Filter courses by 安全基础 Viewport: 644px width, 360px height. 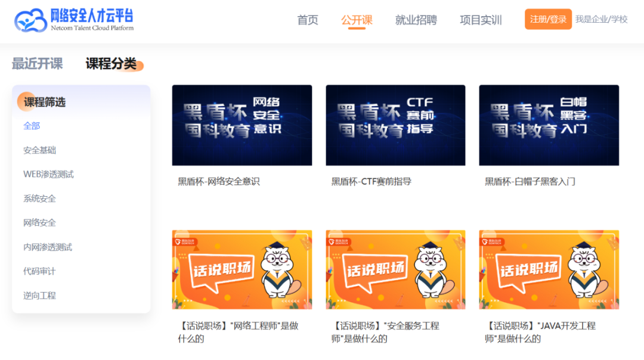(39, 150)
